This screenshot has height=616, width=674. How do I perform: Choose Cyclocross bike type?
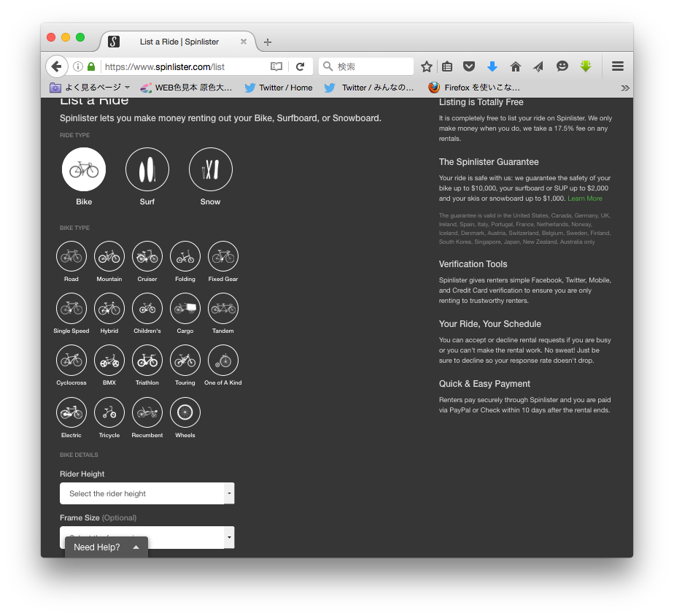(x=71, y=361)
